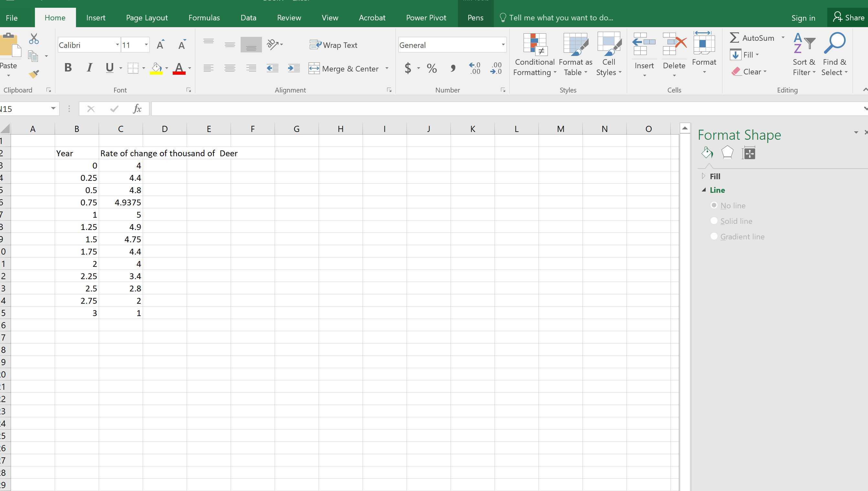Click the Bold formatting icon
The height and width of the screenshot is (491, 868).
tap(68, 68)
